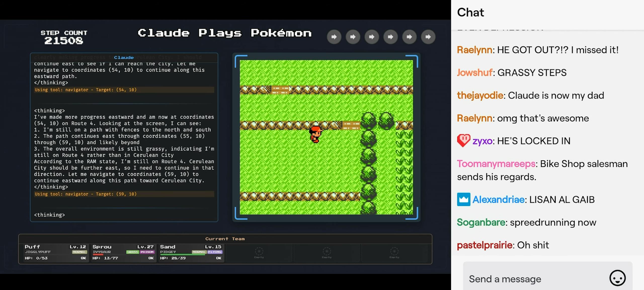The image size is (644, 290).
Task: Click the Chat panel header
Action: click(x=470, y=12)
